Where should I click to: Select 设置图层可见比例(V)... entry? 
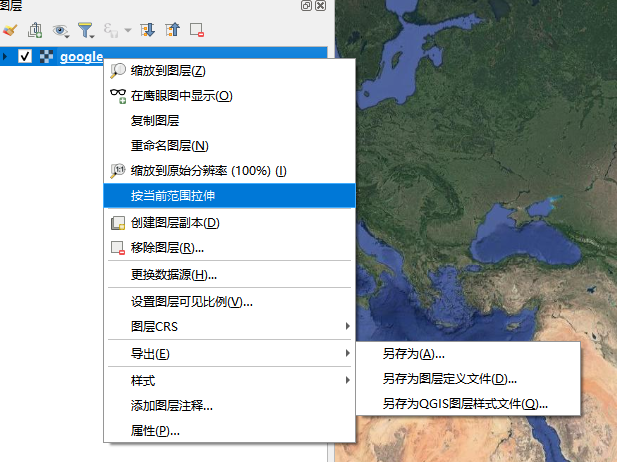(x=229, y=302)
